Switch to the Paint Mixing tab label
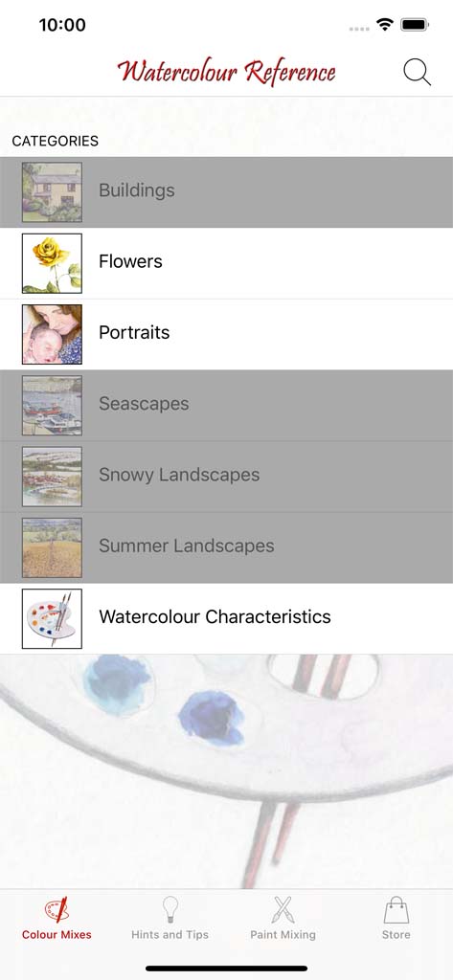This screenshot has height=980, width=453. pos(283,935)
